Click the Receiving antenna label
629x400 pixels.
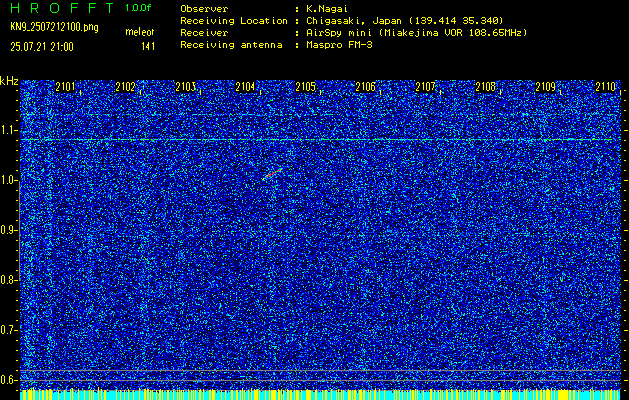(x=231, y=45)
